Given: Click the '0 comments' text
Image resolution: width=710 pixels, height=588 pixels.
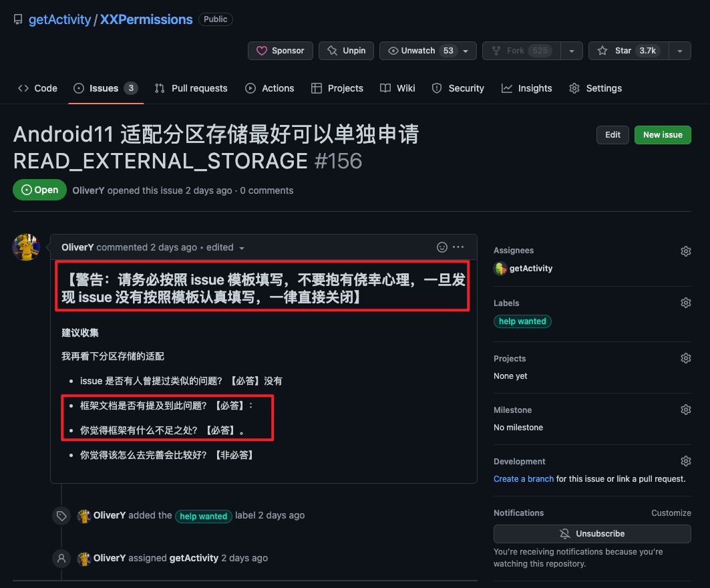Looking at the screenshot, I should pyautogui.click(x=267, y=190).
